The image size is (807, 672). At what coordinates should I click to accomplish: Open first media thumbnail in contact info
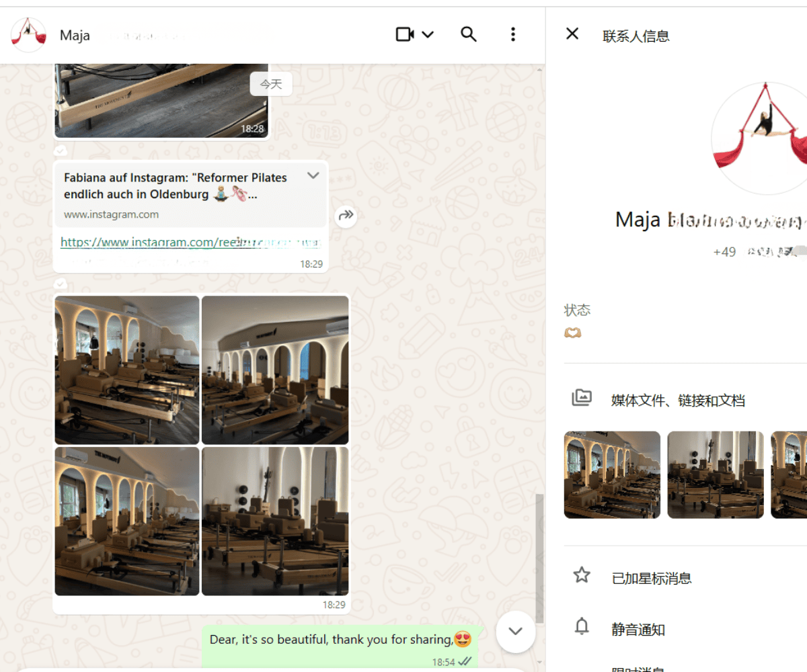(x=612, y=474)
